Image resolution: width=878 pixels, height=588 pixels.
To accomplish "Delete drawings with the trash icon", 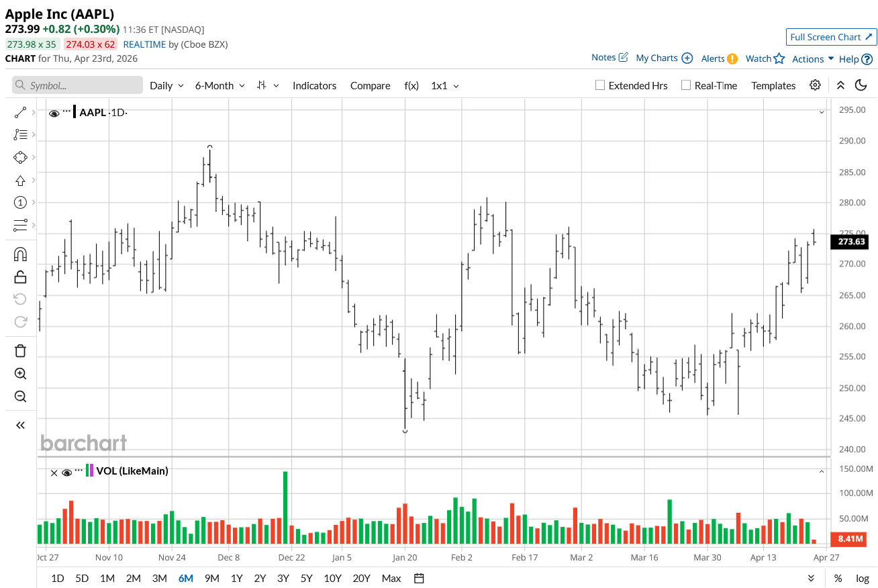I will click(20, 350).
